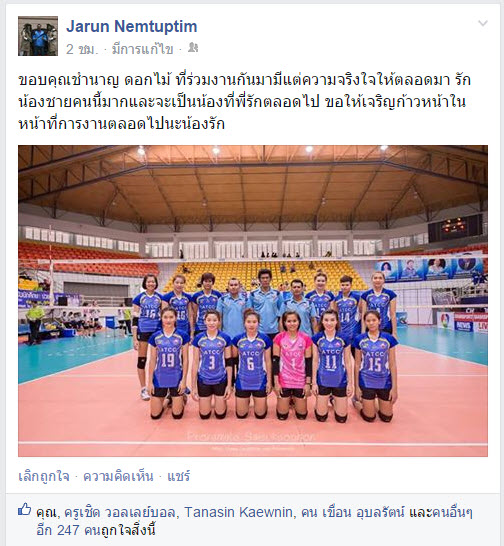
Task: Open the post options dropdown chevron
Action: tap(482, 24)
